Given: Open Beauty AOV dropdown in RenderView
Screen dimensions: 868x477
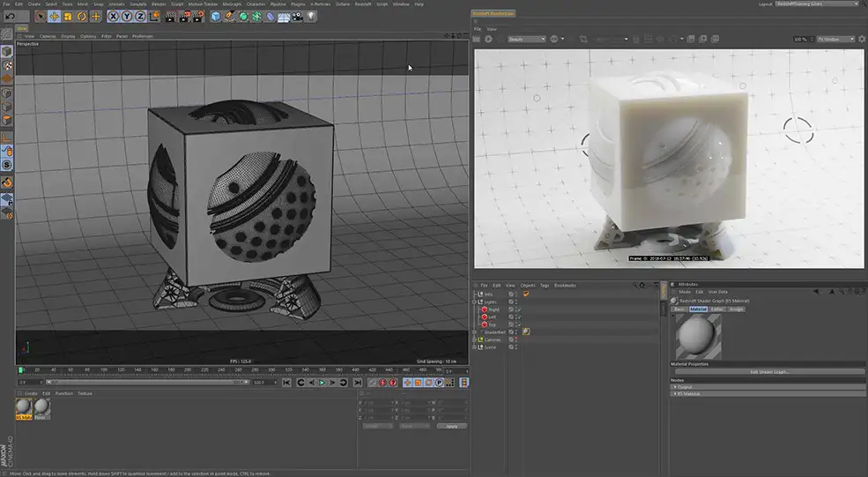Looking at the screenshot, I should click(x=526, y=39).
